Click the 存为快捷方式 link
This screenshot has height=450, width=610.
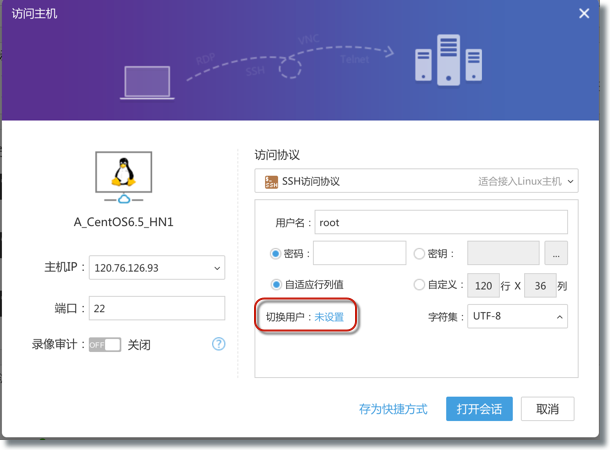(393, 409)
